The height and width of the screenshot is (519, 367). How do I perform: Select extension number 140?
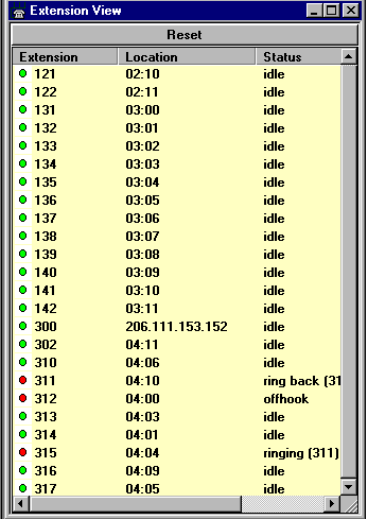point(46,272)
